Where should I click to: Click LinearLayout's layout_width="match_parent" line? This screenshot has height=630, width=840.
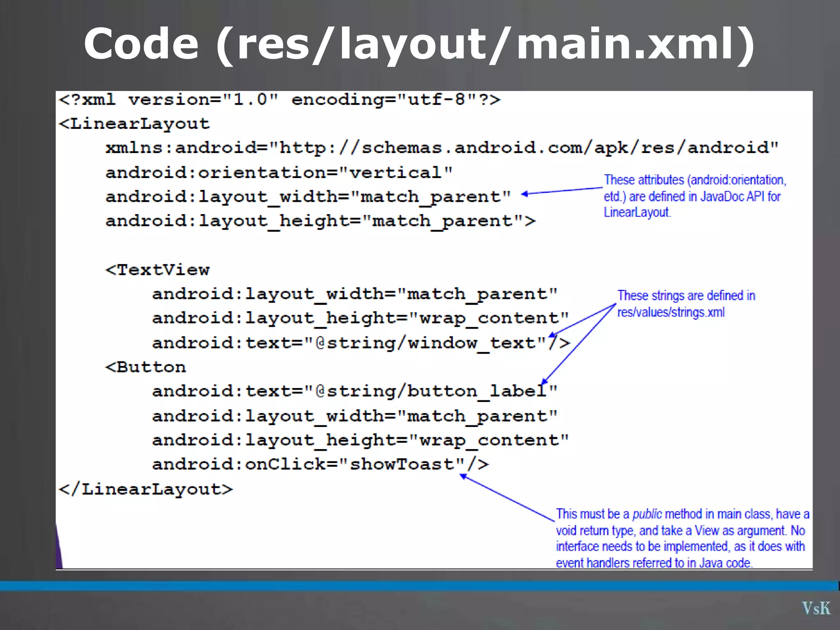coord(308,197)
